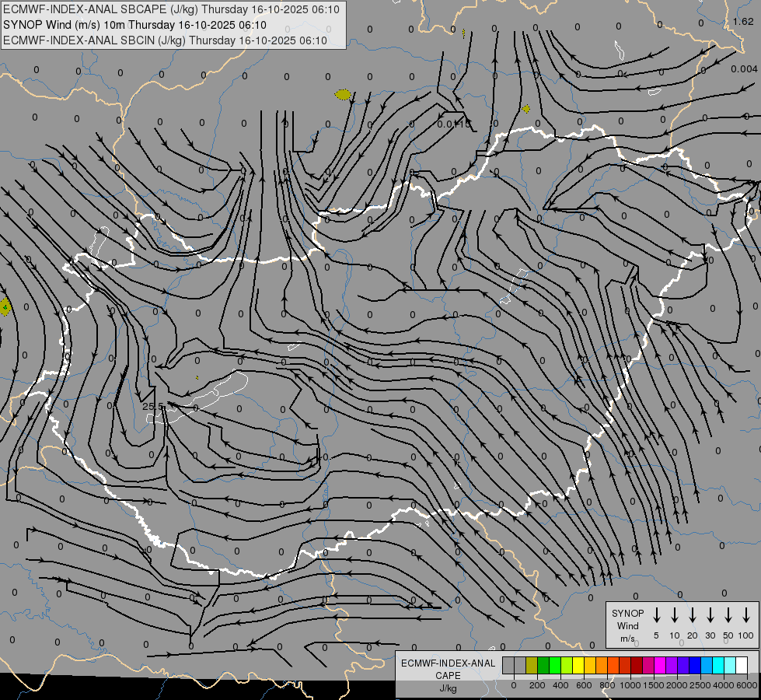Click the olive CAPE patch at left map edge
The height and width of the screenshot is (700, 761).
5,307
